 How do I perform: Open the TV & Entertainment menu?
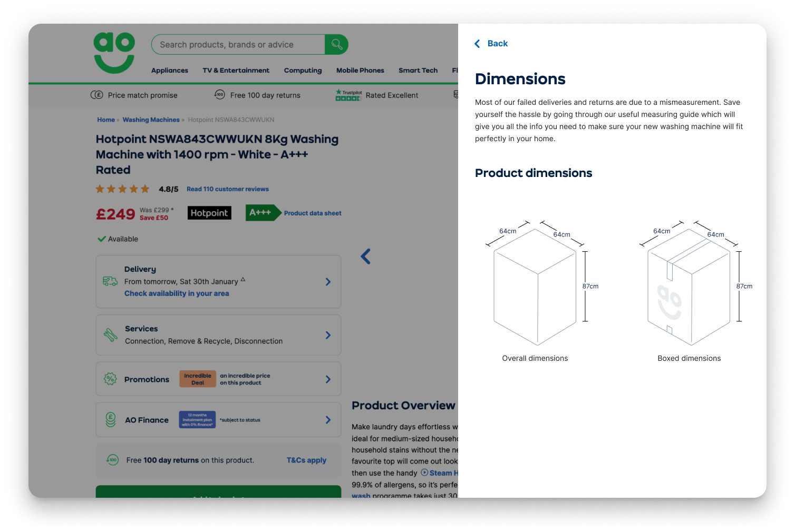(x=236, y=71)
